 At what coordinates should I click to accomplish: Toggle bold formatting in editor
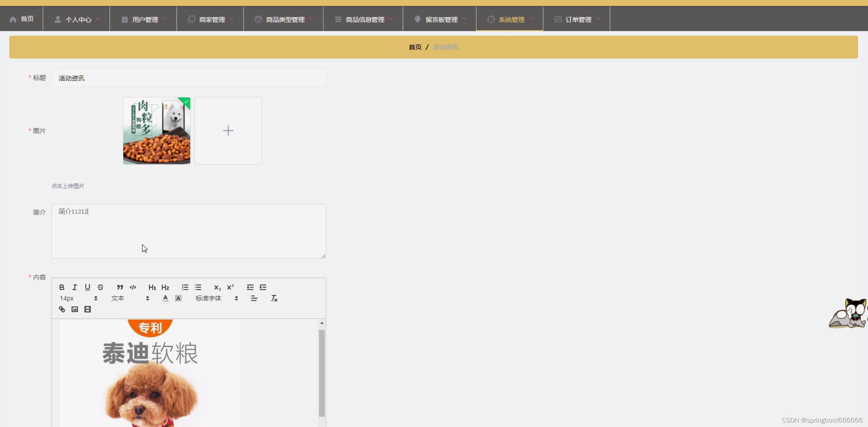(x=62, y=287)
